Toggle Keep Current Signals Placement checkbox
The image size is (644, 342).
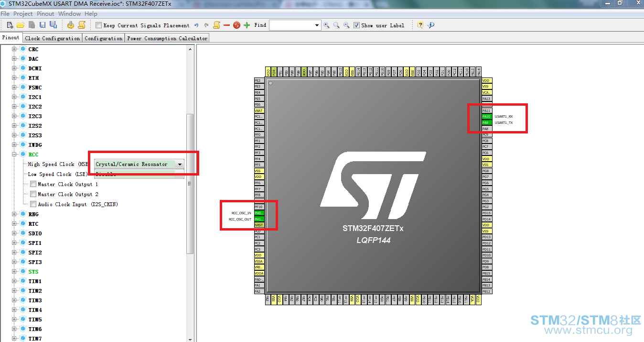point(98,25)
